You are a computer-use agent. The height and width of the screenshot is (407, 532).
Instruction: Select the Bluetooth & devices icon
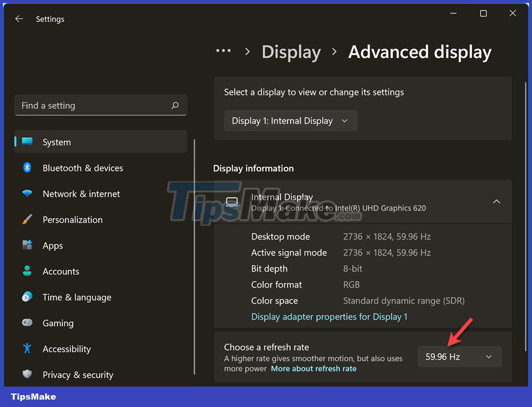(27, 168)
